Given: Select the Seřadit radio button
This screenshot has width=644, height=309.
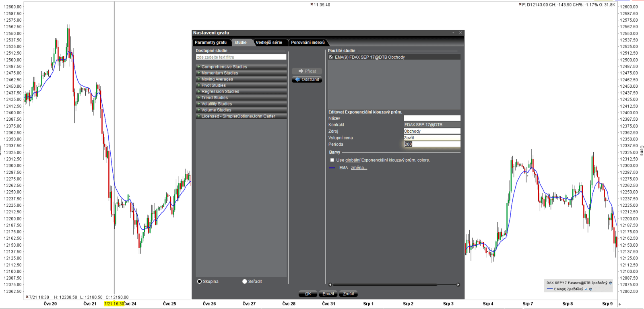Looking at the screenshot, I should [244, 281].
